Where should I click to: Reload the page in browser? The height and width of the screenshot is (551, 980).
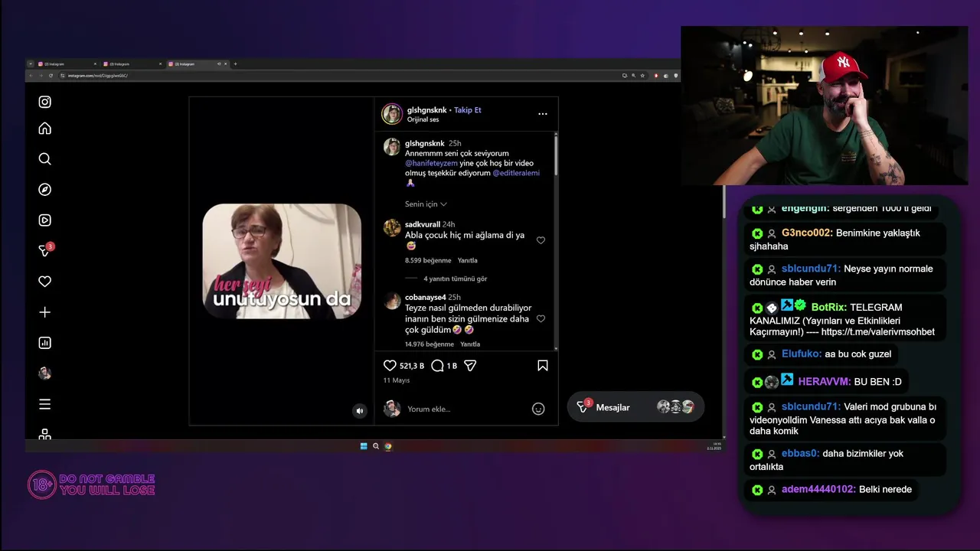click(x=51, y=76)
